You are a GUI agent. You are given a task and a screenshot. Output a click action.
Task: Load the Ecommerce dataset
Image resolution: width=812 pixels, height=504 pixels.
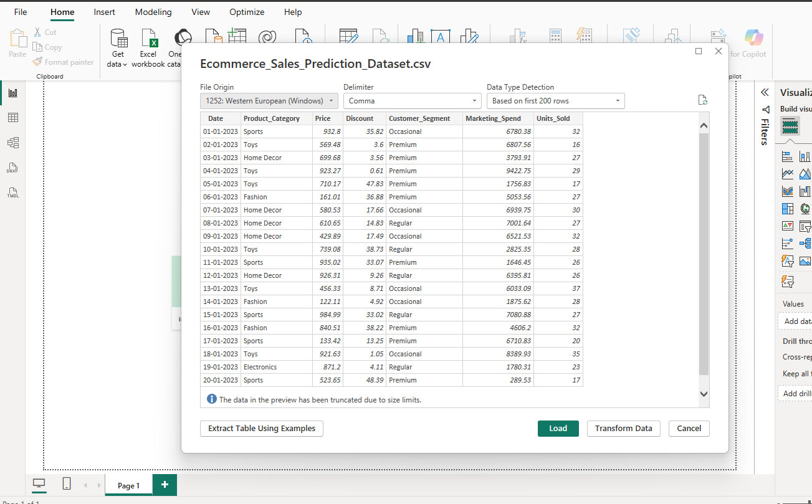click(558, 428)
